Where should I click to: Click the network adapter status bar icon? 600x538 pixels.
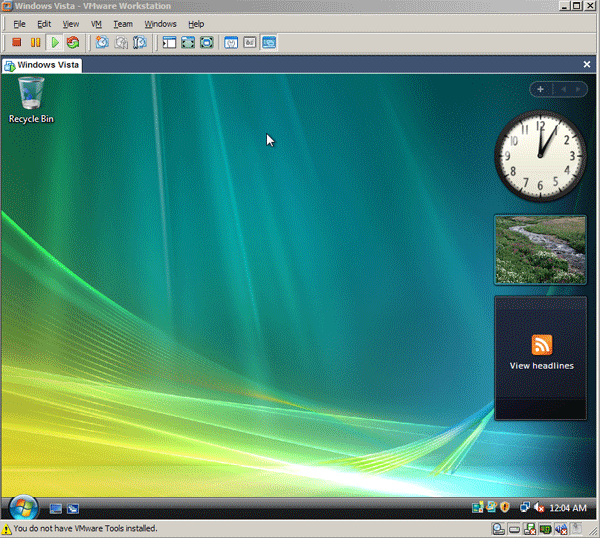[545, 529]
